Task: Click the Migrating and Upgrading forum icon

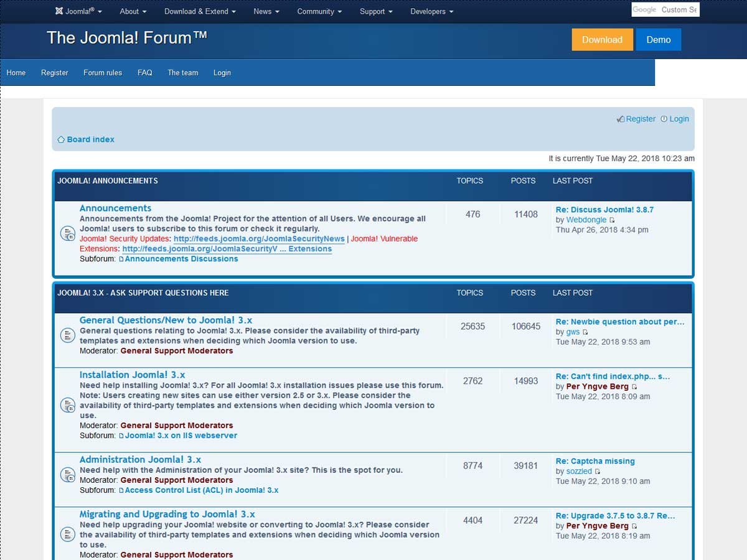Action: click(x=67, y=534)
